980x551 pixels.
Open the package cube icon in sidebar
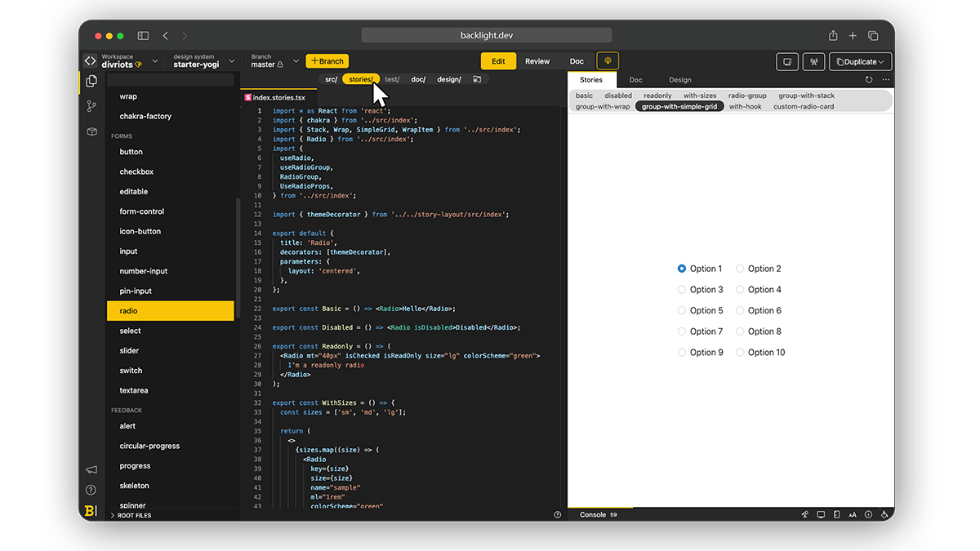pyautogui.click(x=91, y=131)
